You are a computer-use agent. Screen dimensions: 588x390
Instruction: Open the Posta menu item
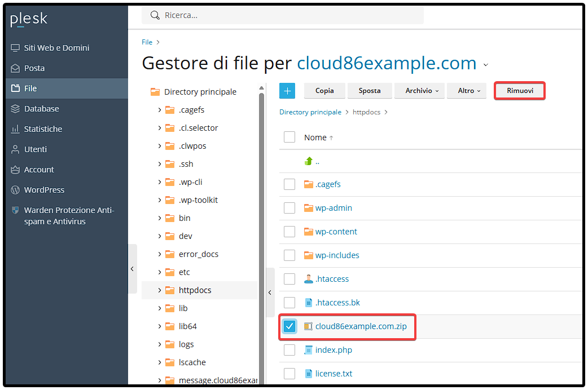(x=67, y=68)
